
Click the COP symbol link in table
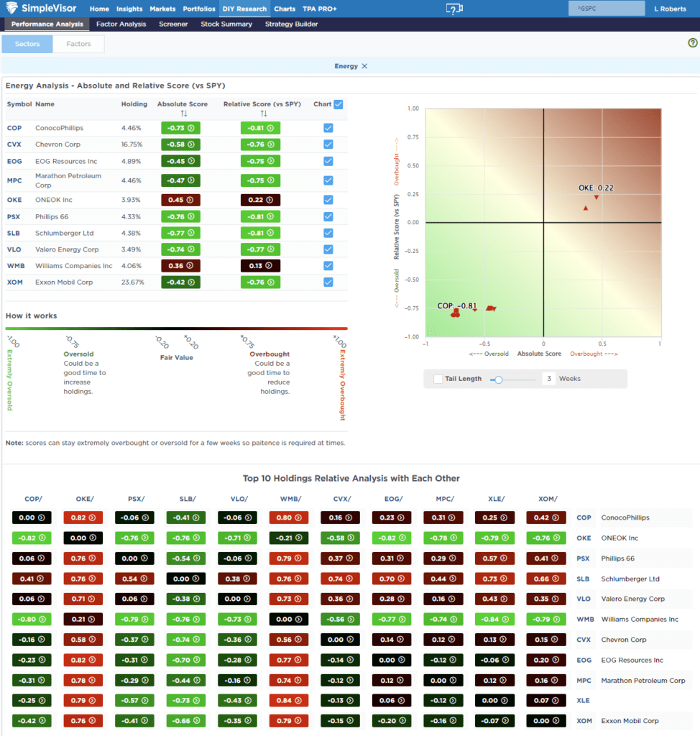(x=14, y=128)
